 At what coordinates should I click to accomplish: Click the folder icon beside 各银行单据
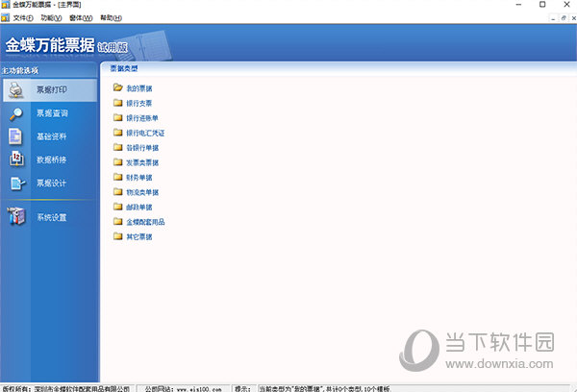(x=117, y=147)
